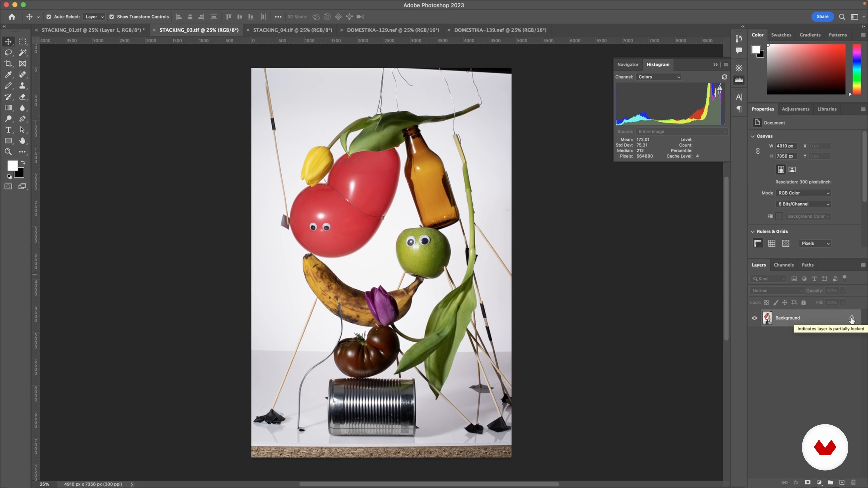Image resolution: width=868 pixels, height=488 pixels.
Task: Open the 8 Bits/Channel dropdown
Action: pos(803,204)
